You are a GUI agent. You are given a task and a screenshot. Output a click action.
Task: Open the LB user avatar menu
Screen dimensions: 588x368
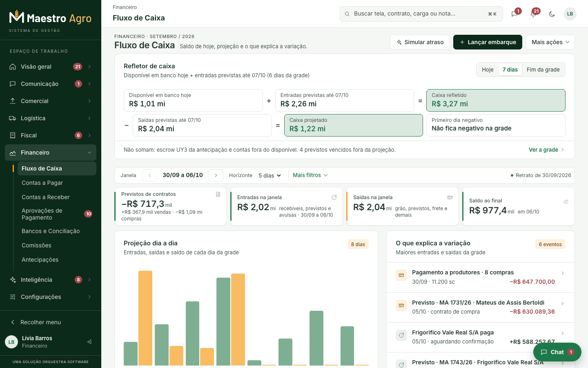tap(570, 14)
